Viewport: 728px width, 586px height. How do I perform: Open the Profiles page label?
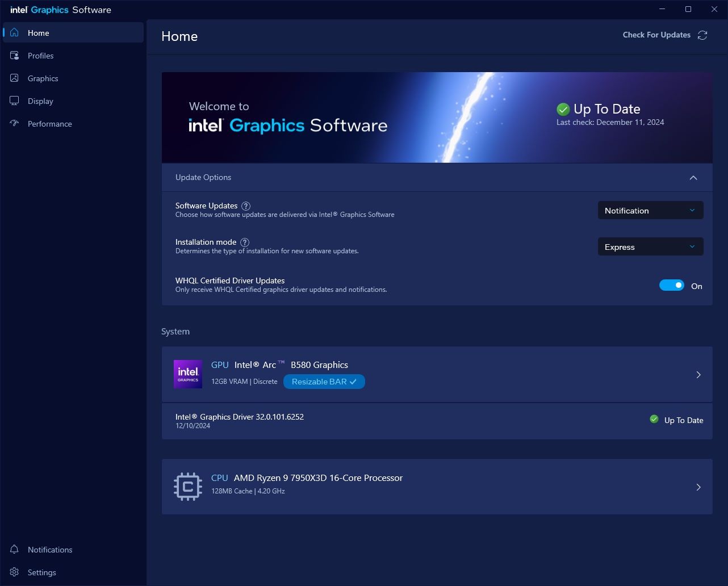(41, 56)
